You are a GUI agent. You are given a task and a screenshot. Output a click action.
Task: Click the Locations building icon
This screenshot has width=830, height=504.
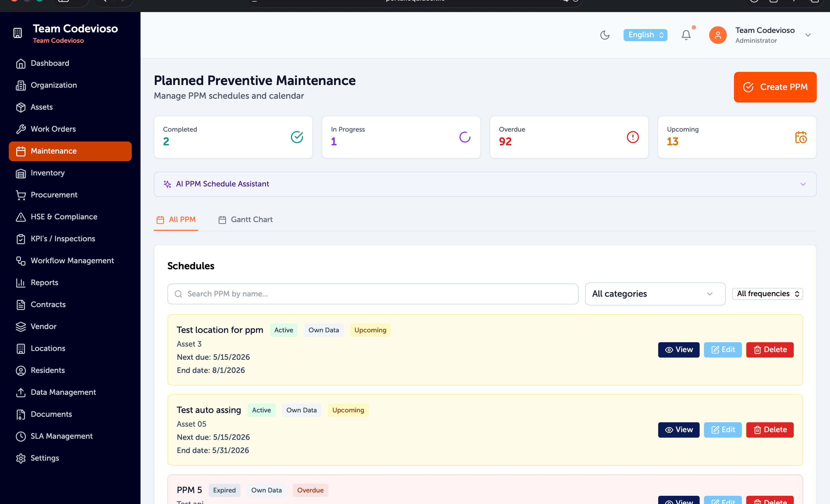click(21, 349)
